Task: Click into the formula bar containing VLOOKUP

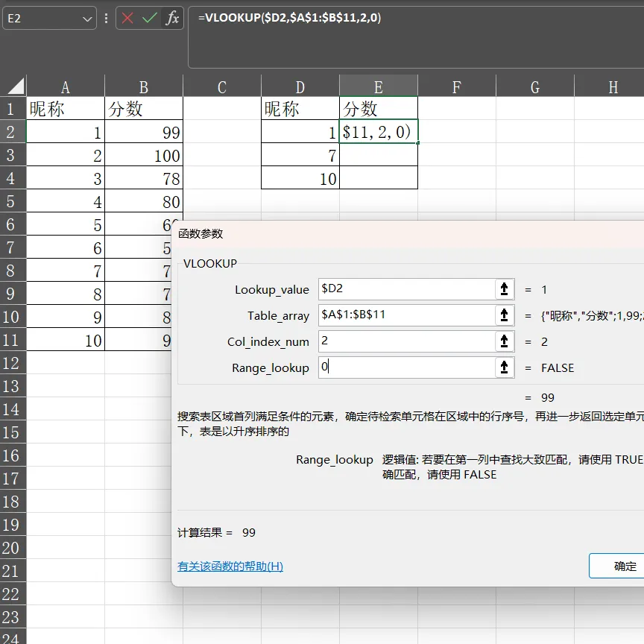Action: coord(416,37)
